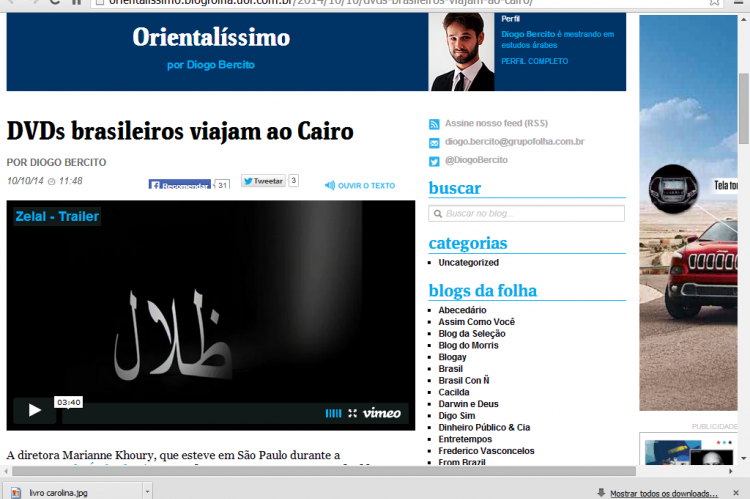The width and height of the screenshot is (750, 499).
Task: Open the Digo Sim link
Action: coord(457,416)
